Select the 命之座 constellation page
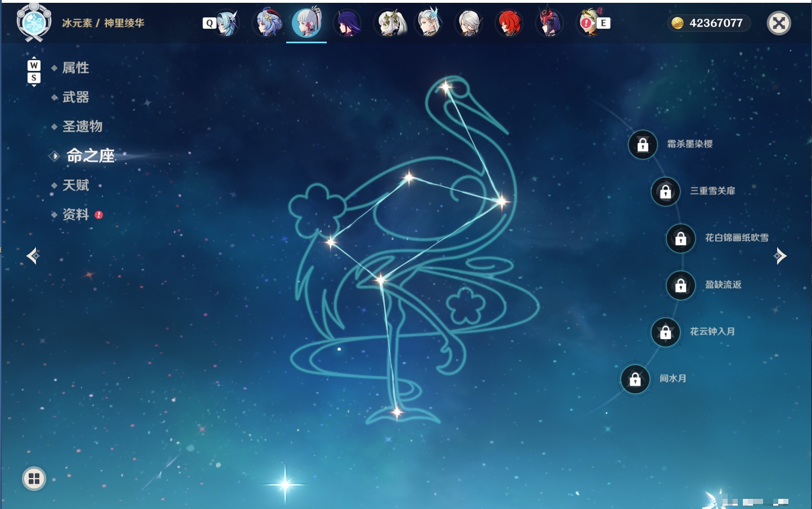The height and width of the screenshot is (509, 812). pyautogui.click(x=90, y=156)
